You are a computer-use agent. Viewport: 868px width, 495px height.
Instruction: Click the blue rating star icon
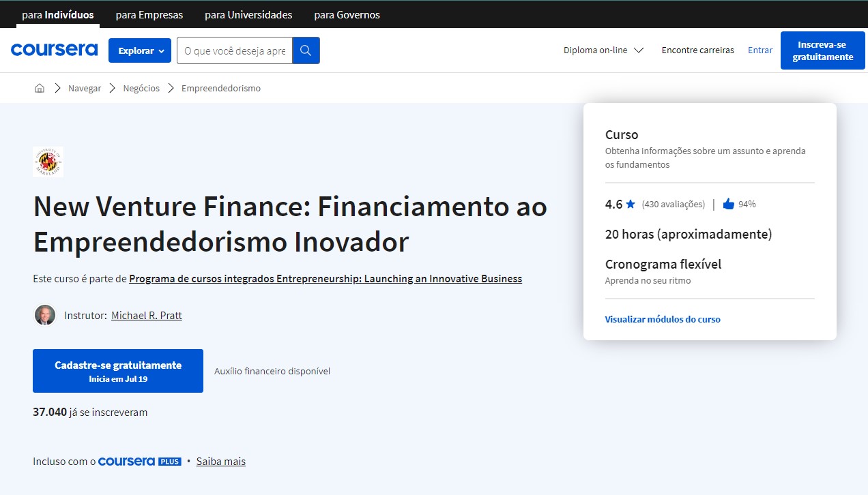click(x=631, y=204)
